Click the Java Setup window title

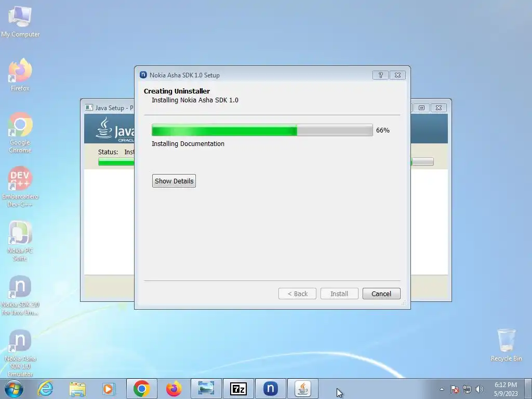[114, 108]
